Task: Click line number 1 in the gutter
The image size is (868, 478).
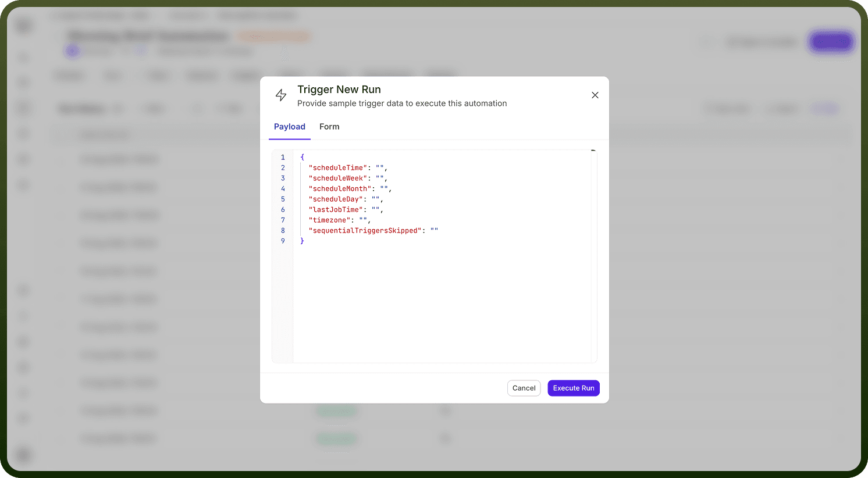Action: (x=283, y=158)
